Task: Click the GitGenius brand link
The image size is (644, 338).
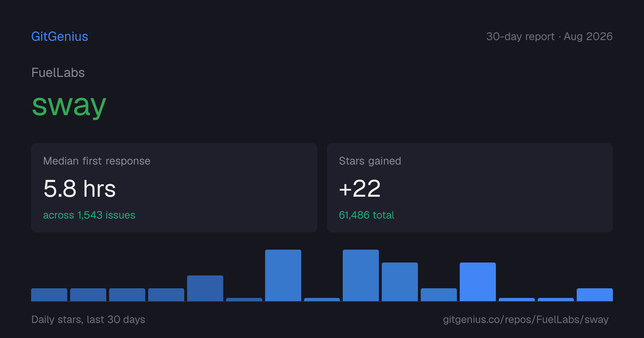Action: point(60,36)
